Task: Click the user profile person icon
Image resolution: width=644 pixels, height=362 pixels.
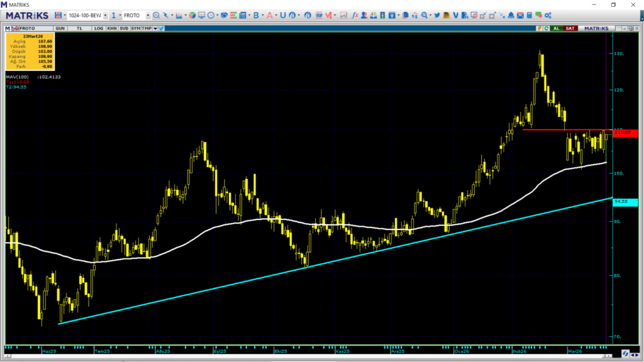Action: point(364,15)
